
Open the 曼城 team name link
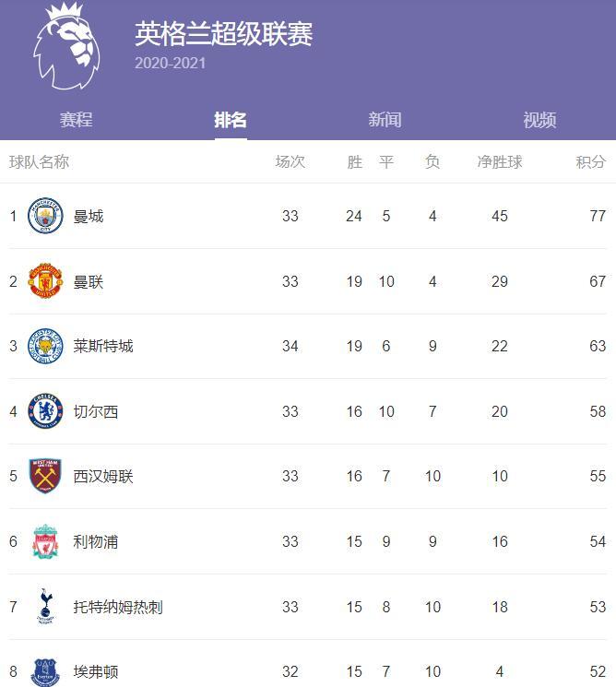(89, 216)
